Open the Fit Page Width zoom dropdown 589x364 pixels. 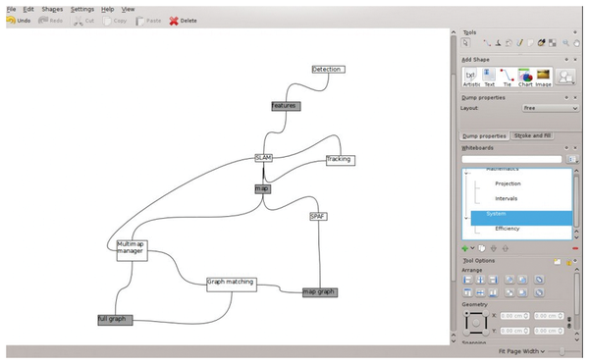522,351
